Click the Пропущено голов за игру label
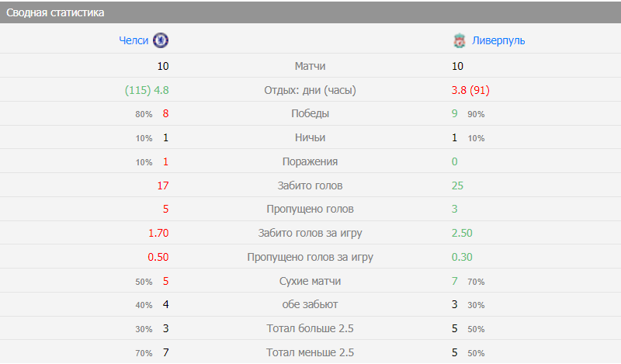Image resolution: width=621 pixels, height=364 pixels. [x=310, y=257]
